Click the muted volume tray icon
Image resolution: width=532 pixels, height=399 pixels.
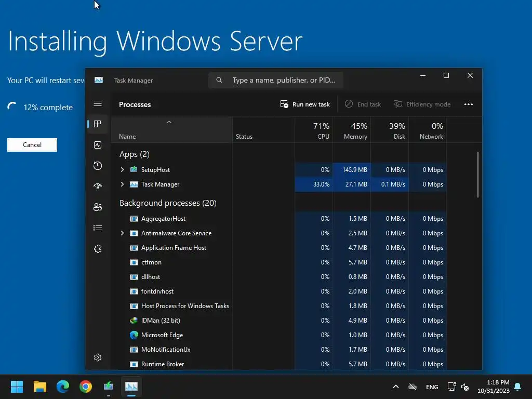pos(465,387)
